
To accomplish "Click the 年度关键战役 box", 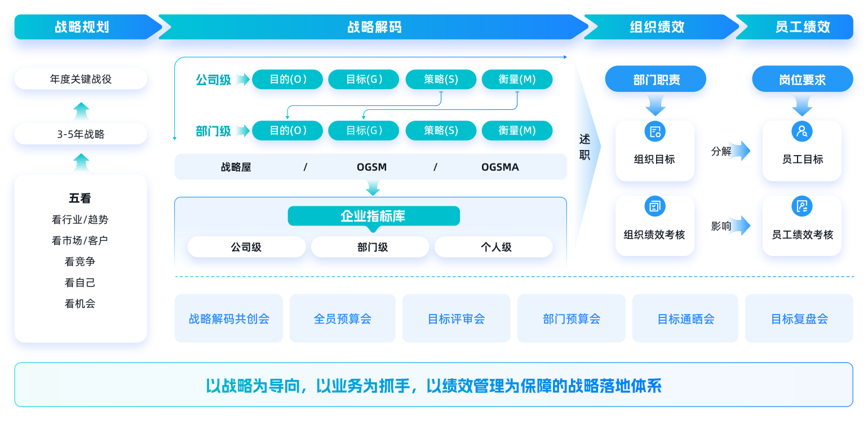I will (x=81, y=79).
